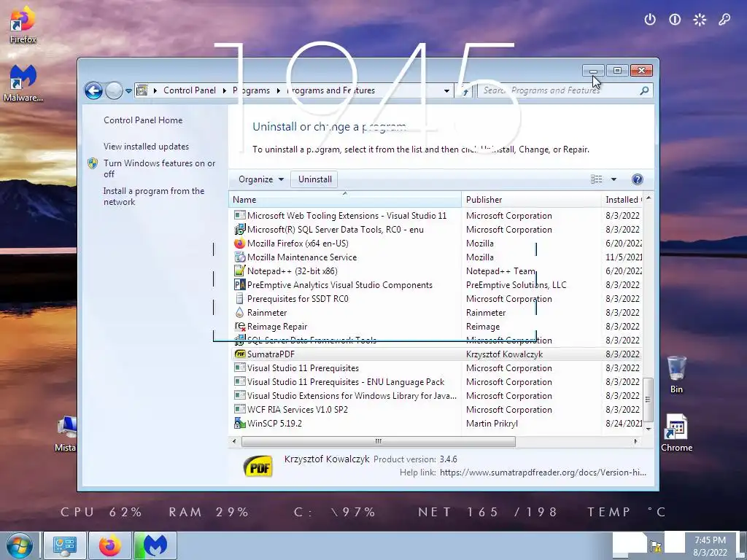Image resolution: width=747 pixels, height=560 pixels.
Task: Click the sumatrapdfreader.org help link
Action: (543, 472)
